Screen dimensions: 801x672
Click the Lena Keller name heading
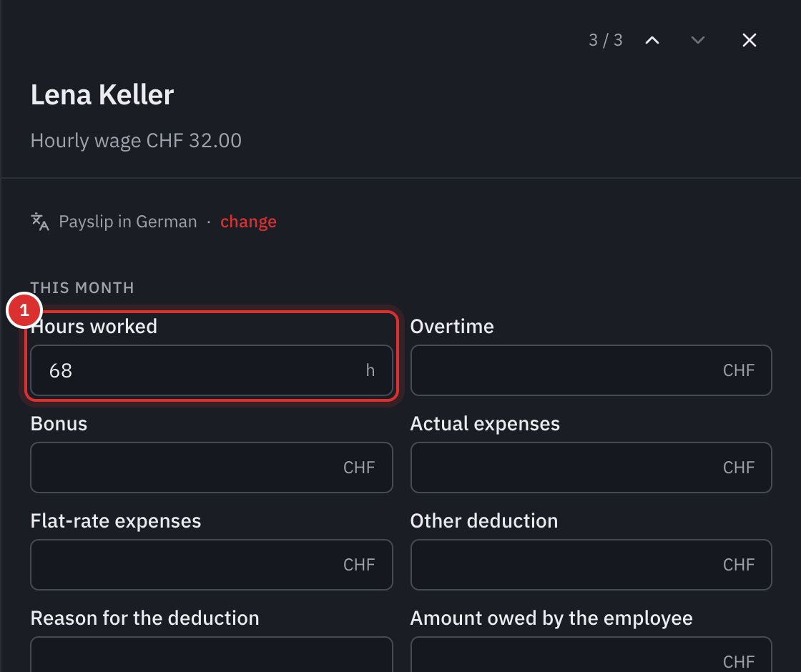point(102,95)
